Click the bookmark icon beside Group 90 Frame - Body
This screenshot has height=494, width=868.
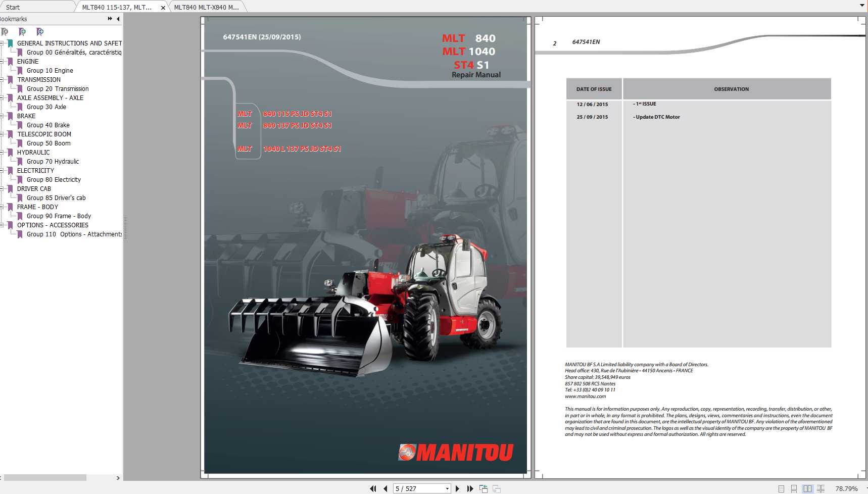click(20, 216)
